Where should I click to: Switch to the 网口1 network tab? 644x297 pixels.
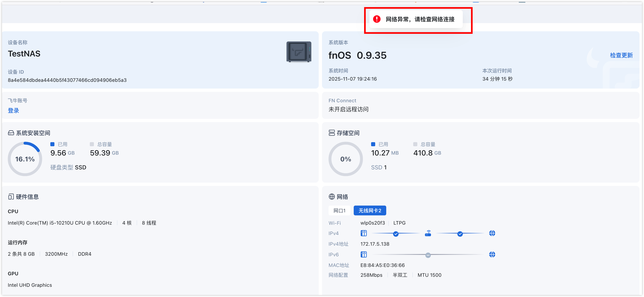tap(339, 210)
